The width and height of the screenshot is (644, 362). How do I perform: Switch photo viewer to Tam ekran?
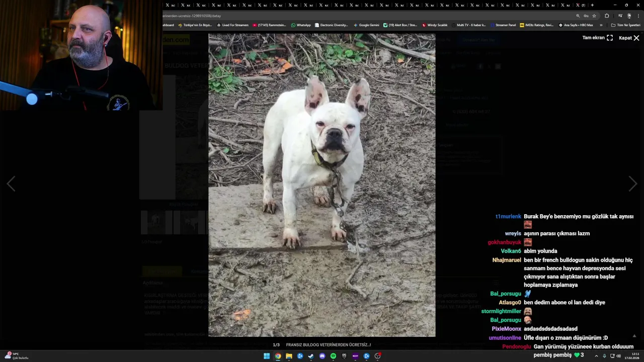[598, 38]
